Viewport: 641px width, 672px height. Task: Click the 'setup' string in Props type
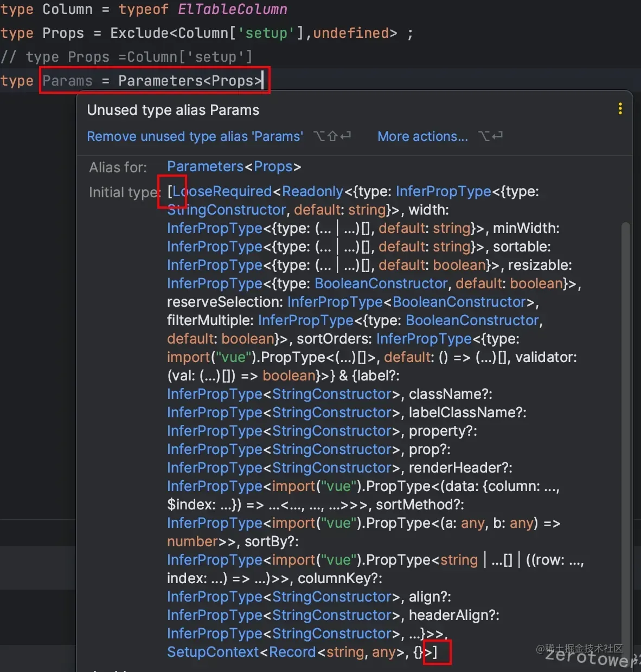tap(266, 33)
